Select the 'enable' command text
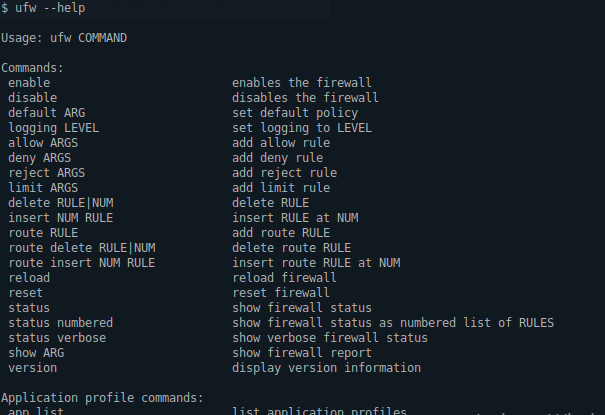605x415 pixels. [29, 83]
